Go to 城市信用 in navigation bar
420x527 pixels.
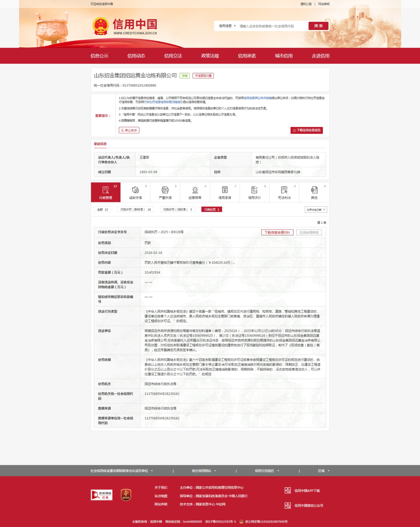(284, 56)
